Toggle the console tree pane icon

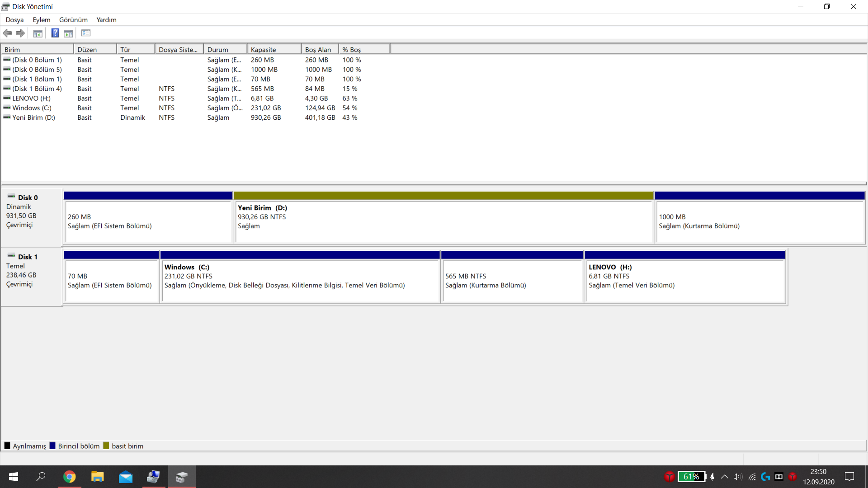tap(38, 33)
